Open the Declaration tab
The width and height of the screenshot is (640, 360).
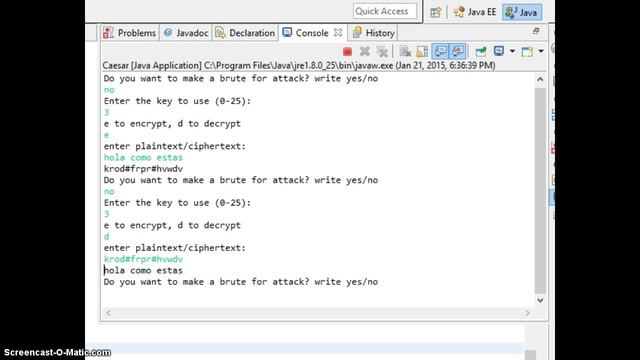[245, 33]
